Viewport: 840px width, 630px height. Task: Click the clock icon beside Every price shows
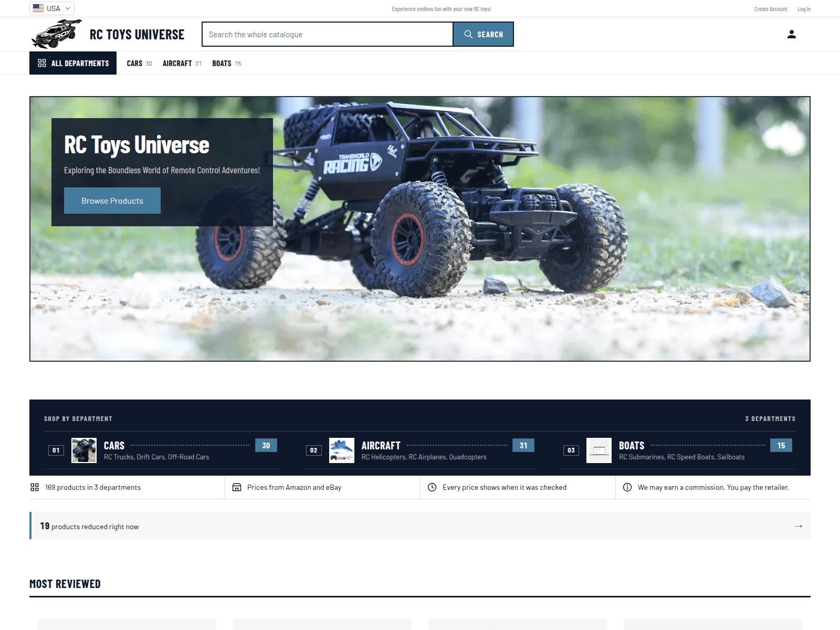[432, 487]
